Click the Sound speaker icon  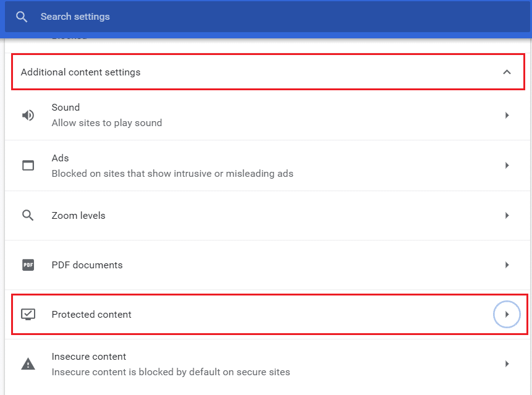click(x=28, y=115)
